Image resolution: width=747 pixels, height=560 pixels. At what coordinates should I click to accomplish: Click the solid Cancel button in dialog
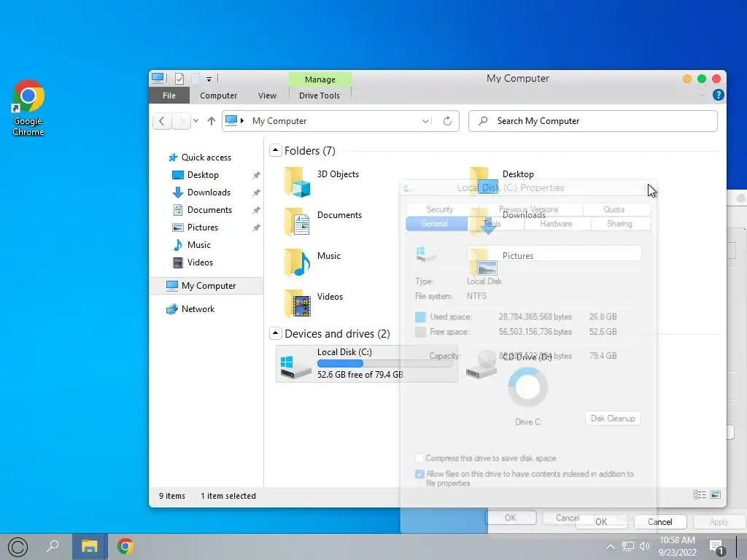(x=659, y=521)
